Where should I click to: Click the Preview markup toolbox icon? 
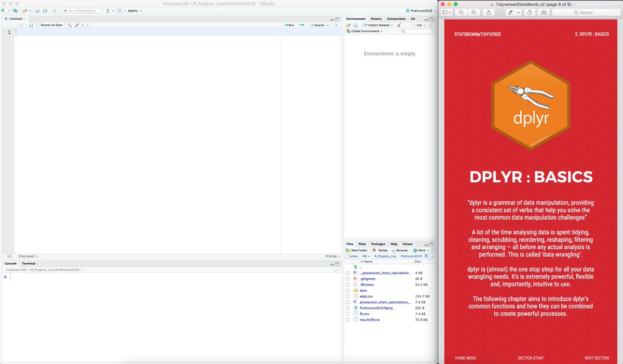[x=544, y=12]
